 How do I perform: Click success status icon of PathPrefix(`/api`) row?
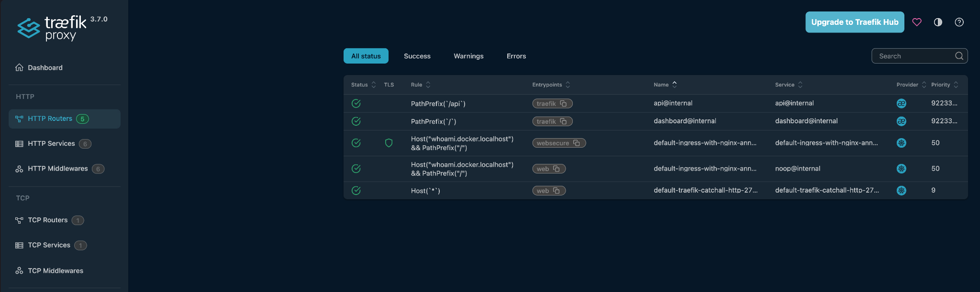356,103
